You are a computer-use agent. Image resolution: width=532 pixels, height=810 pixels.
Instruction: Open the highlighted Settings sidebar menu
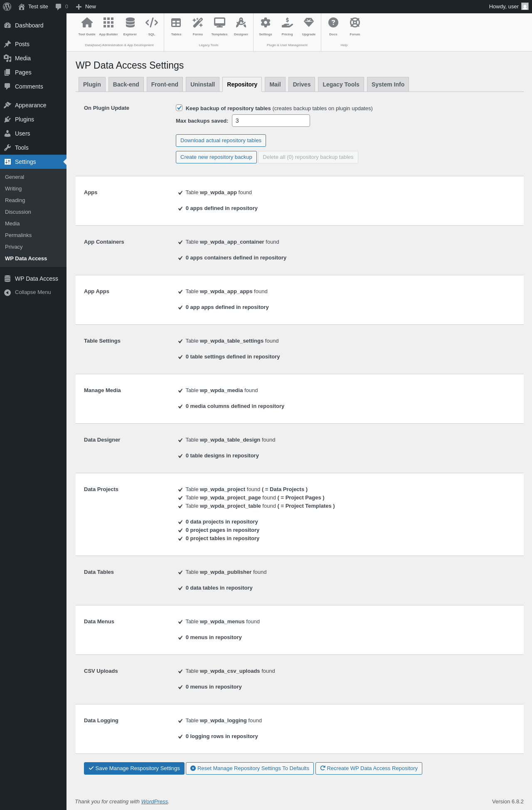[x=33, y=162]
